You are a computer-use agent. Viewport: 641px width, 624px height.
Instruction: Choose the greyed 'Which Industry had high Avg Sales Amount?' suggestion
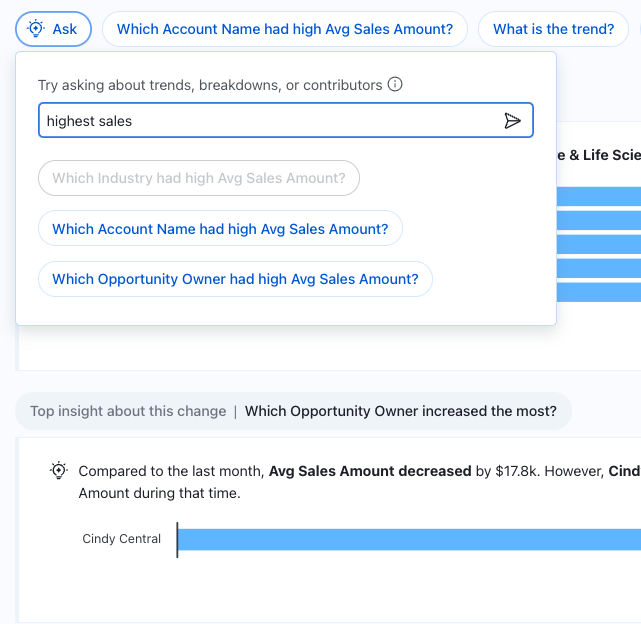pos(198,178)
